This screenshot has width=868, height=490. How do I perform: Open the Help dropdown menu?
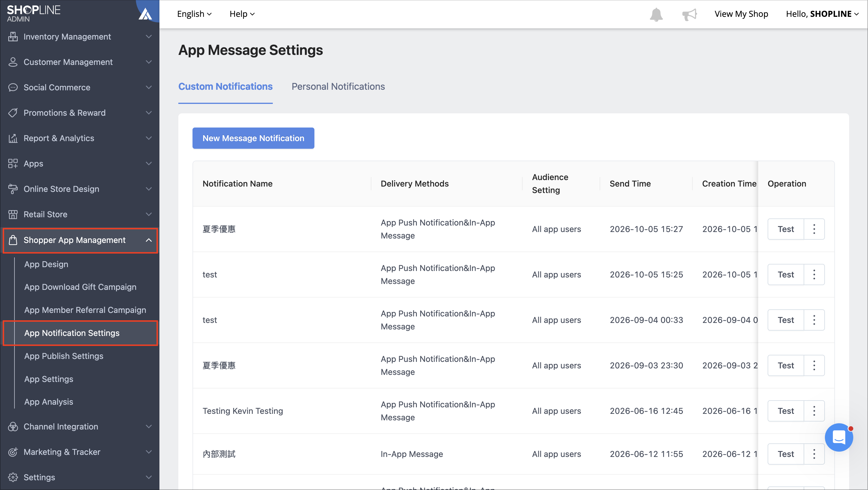(x=242, y=14)
